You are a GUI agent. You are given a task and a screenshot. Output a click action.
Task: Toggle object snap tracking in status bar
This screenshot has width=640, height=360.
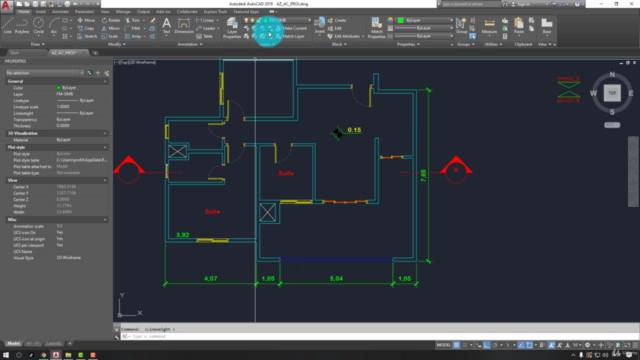[x=521, y=345]
